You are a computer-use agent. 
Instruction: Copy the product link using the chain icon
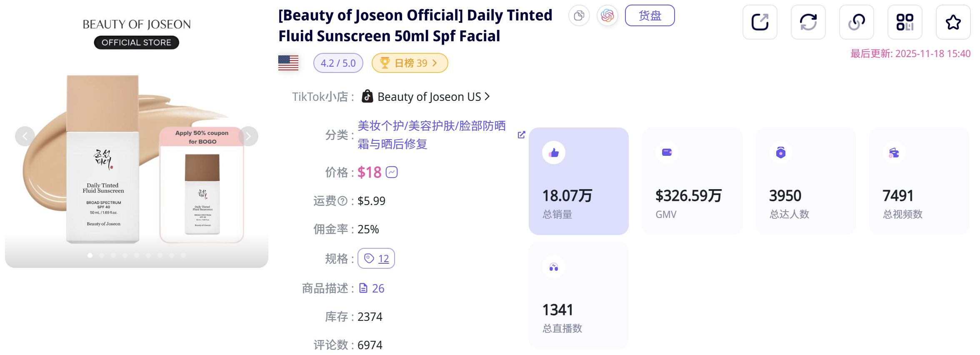click(x=857, y=22)
